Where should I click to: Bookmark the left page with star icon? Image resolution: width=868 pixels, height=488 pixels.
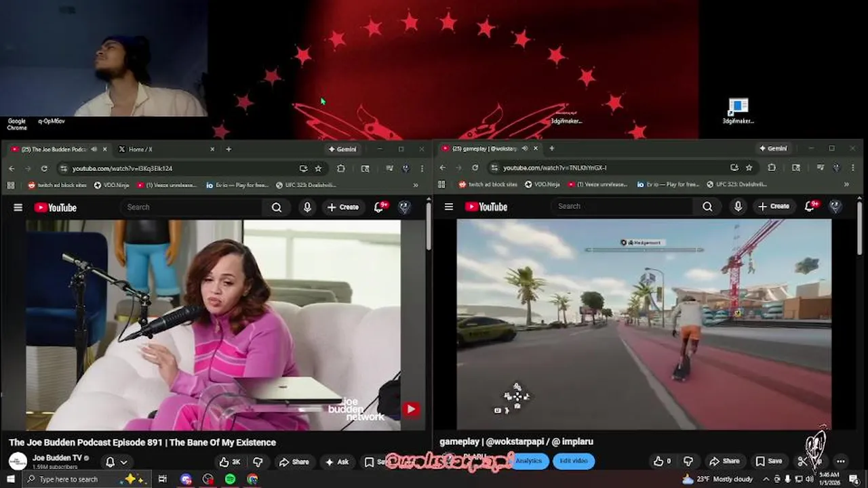click(318, 168)
